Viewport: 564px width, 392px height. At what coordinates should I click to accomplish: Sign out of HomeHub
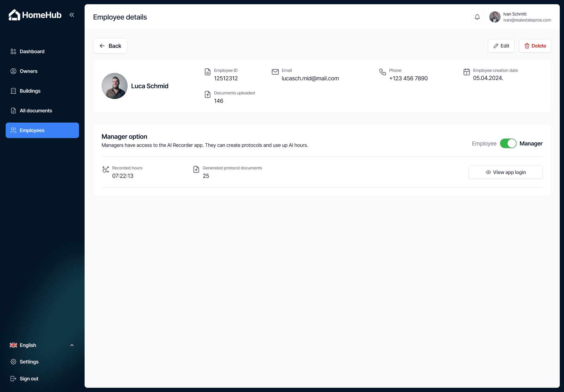click(x=42, y=379)
